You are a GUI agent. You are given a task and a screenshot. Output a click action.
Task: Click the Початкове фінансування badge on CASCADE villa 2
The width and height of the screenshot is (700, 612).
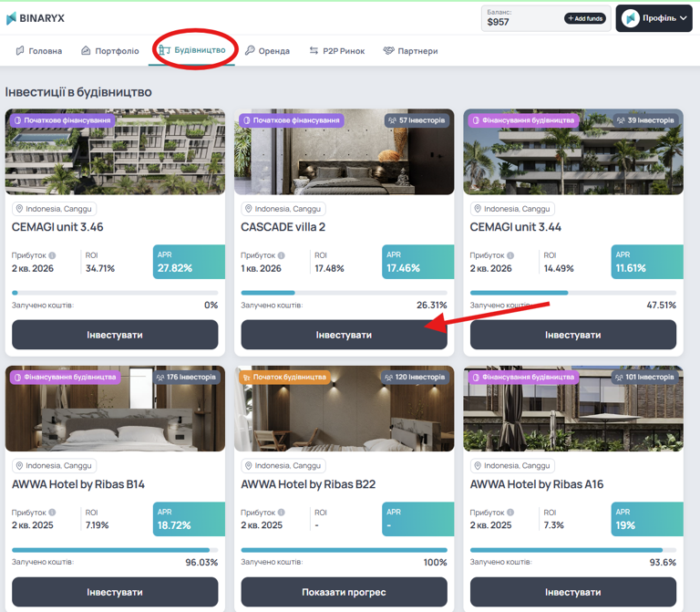point(292,120)
